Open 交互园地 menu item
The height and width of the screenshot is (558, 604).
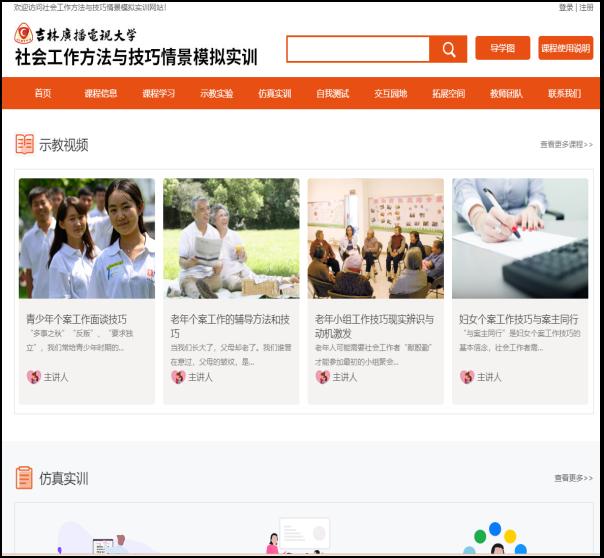391,93
